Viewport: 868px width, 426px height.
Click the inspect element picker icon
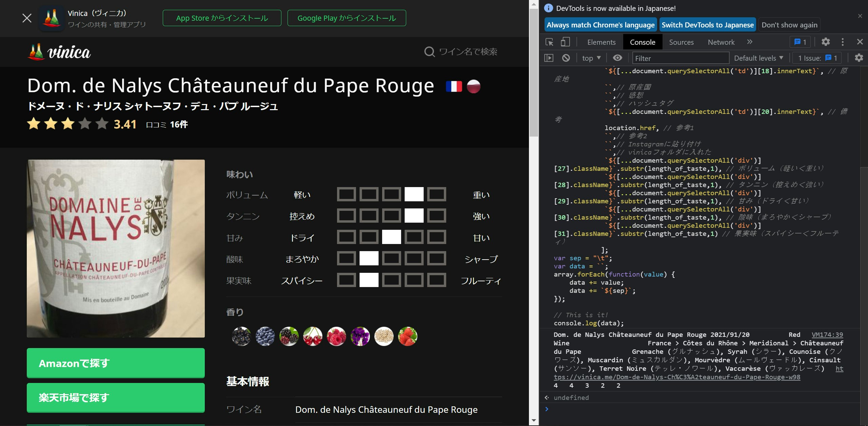tap(549, 42)
